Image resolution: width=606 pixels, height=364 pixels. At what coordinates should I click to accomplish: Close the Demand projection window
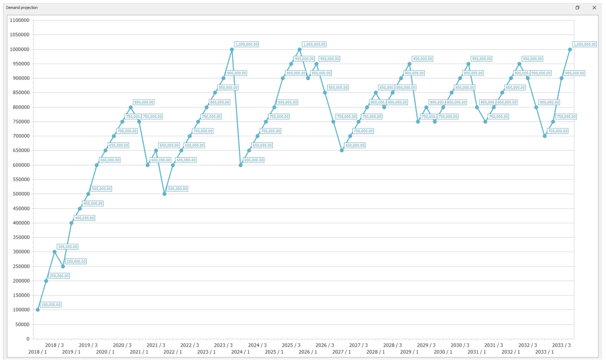[594, 8]
